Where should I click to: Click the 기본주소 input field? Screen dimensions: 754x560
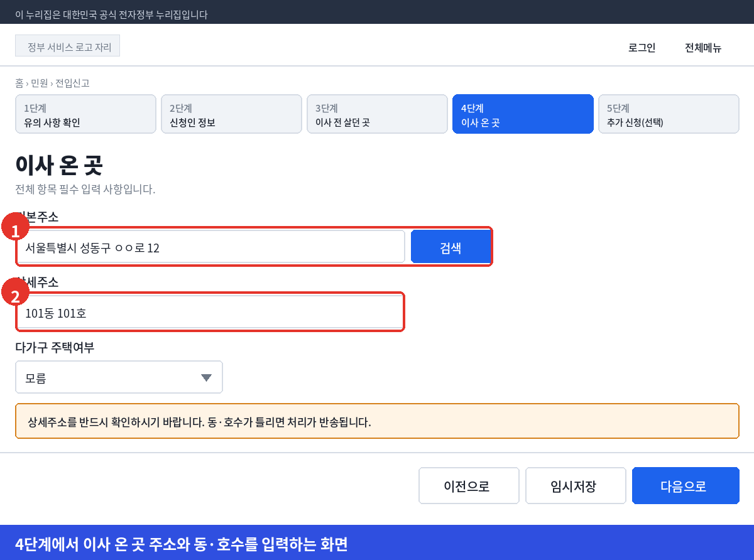tap(211, 247)
